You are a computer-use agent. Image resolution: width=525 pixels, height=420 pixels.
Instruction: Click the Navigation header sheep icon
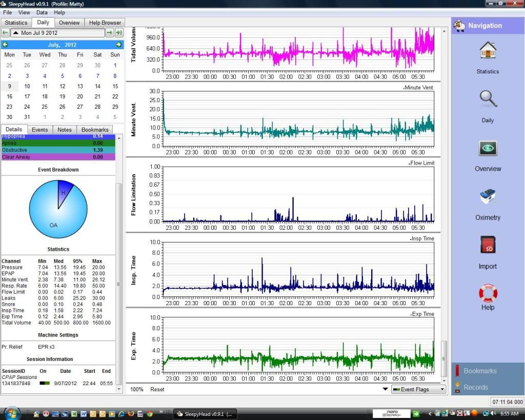pyautogui.click(x=459, y=26)
